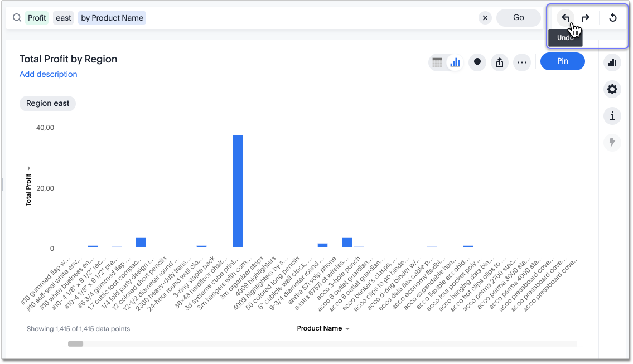Click the Redo arrow icon
This screenshot has height=364, width=633.
click(x=586, y=18)
